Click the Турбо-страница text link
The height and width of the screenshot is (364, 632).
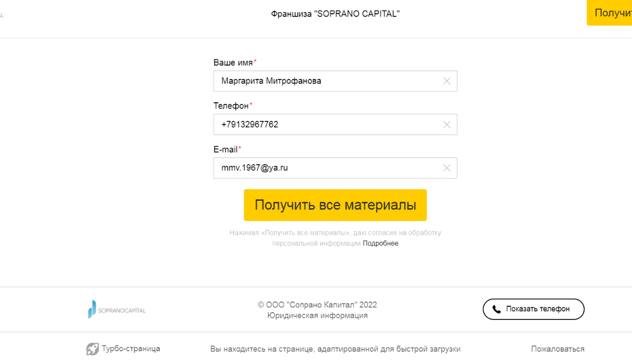pos(130,349)
